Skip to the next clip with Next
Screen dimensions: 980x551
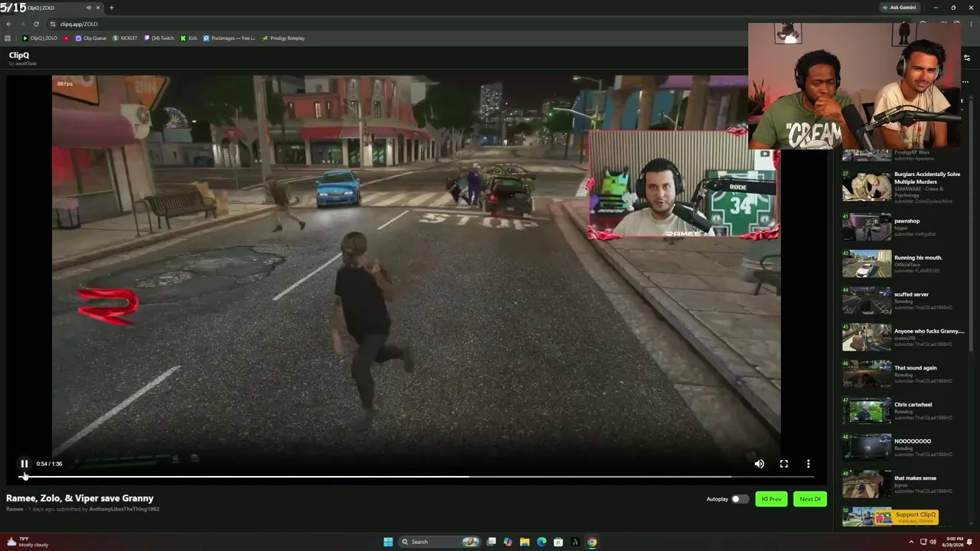810,499
